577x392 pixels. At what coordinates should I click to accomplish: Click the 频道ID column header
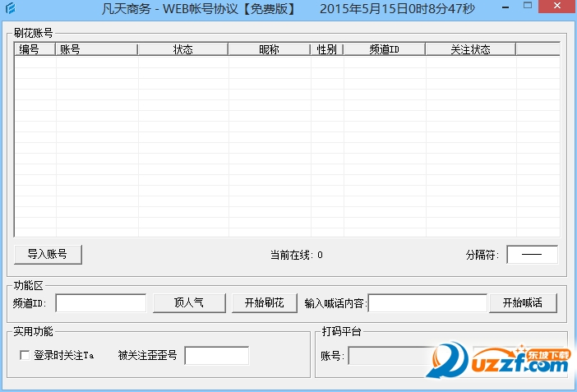click(385, 49)
